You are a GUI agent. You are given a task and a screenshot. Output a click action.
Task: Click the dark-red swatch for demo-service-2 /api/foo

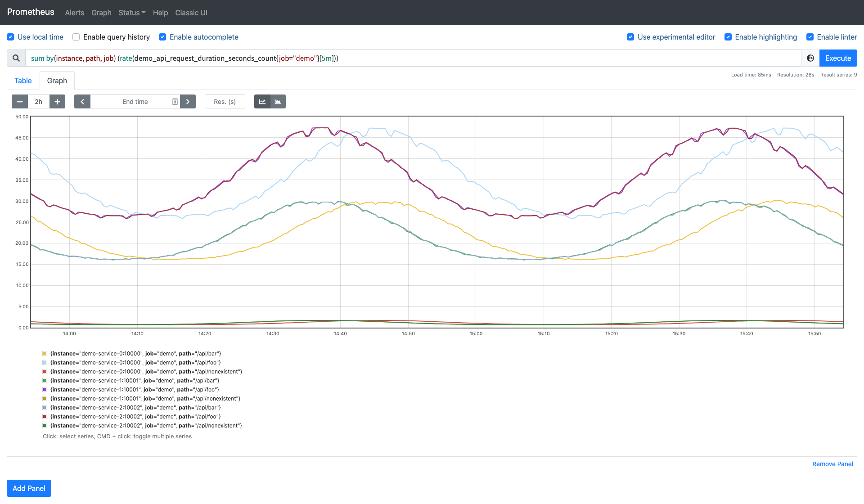pos(45,417)
